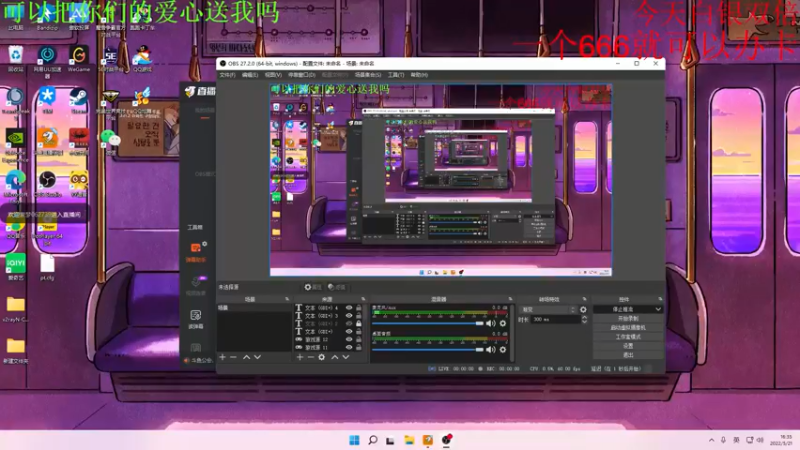Open the 帮助(H) menu in OBS
Image resolution: width=800 pixels, height=450 pixels.
tap(419, 75)
